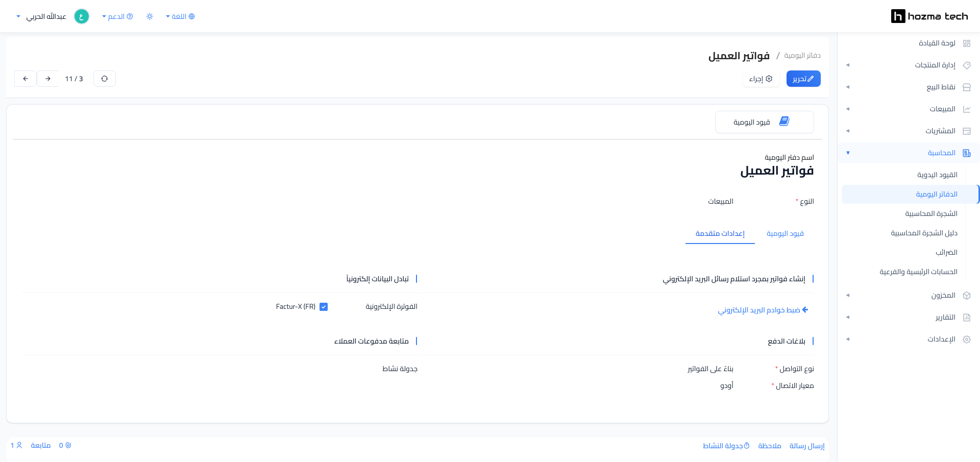980x462 pixels.
Task: Click the المخزون inventory box icon
Action: [x=966, y=296]
